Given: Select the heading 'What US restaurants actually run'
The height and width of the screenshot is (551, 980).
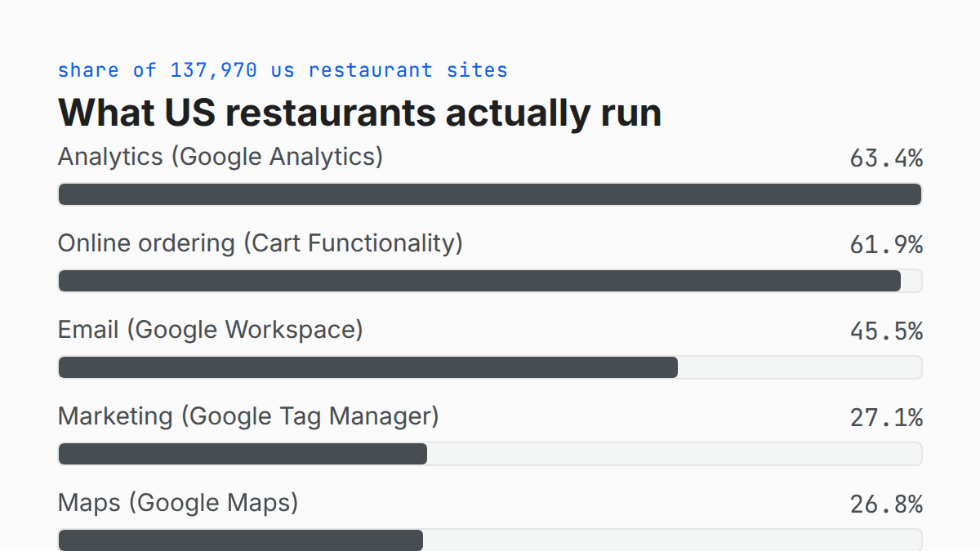Looking at the screenshot, I should click(359, 112).
